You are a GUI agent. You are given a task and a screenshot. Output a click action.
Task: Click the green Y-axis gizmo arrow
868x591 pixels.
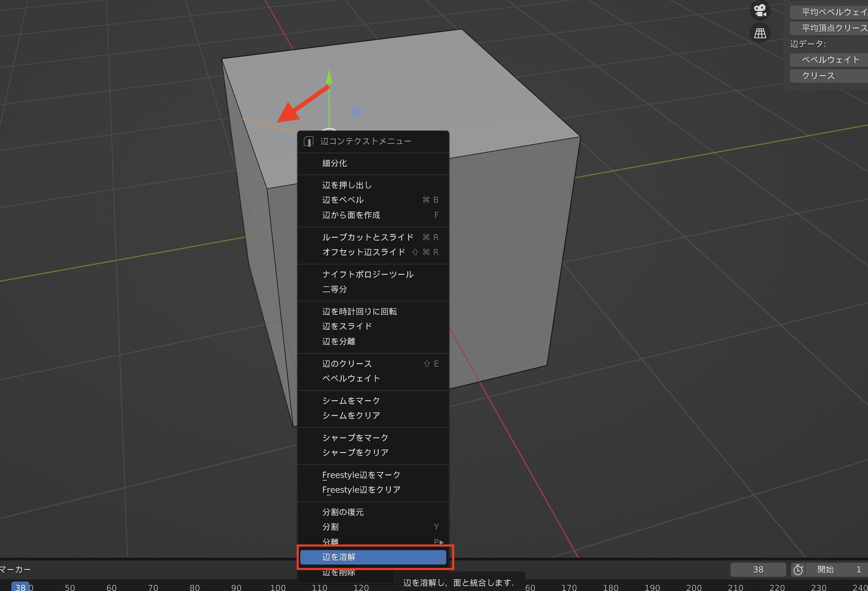(x=329, y=78)
